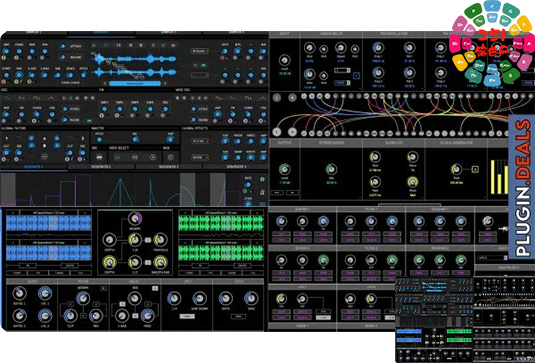Click the purple MORPH knob above the DEPTH knobs

134,218
